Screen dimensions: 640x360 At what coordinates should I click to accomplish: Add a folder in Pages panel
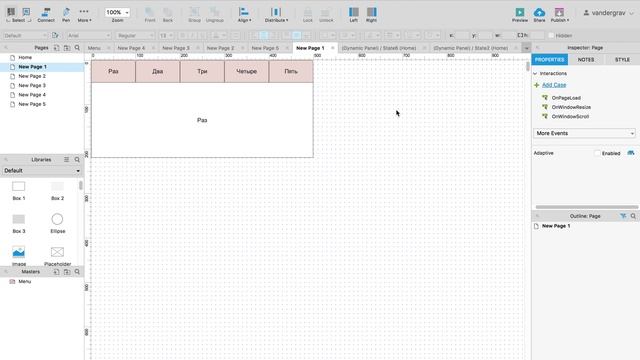67,48
